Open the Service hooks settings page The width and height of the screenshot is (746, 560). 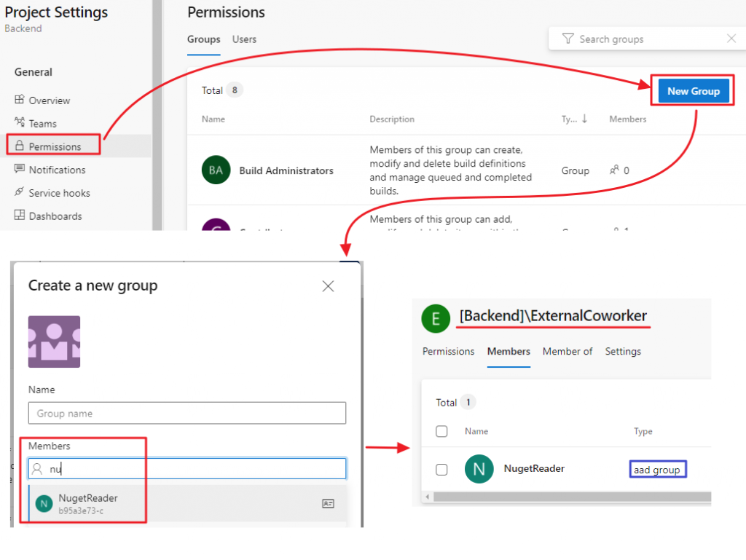coord(59,193)
